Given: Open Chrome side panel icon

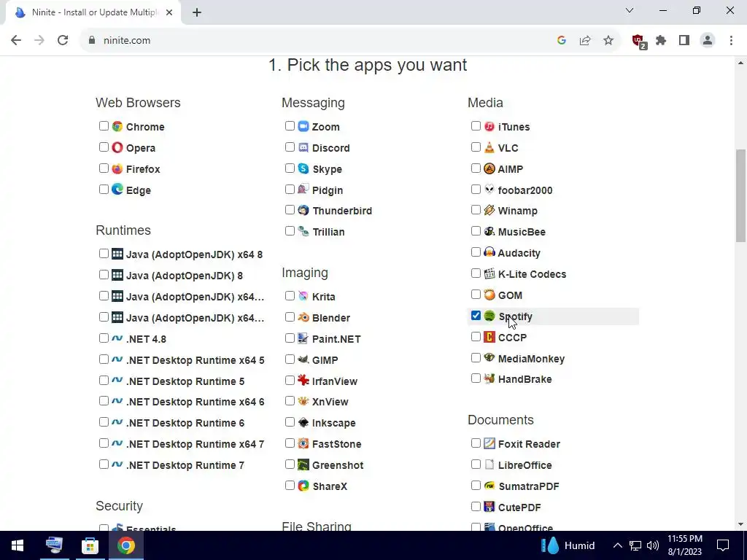Looking at the screenshot, I should click(684, 41).
